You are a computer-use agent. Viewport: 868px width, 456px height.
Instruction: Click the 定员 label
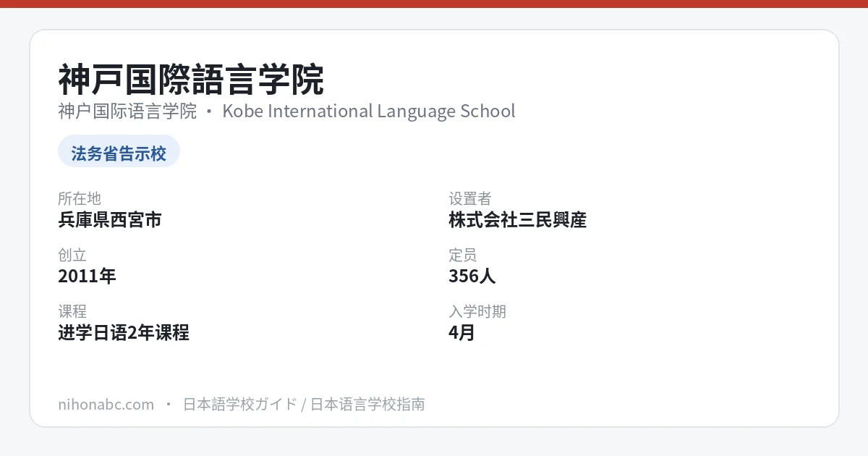pos(463,255)
